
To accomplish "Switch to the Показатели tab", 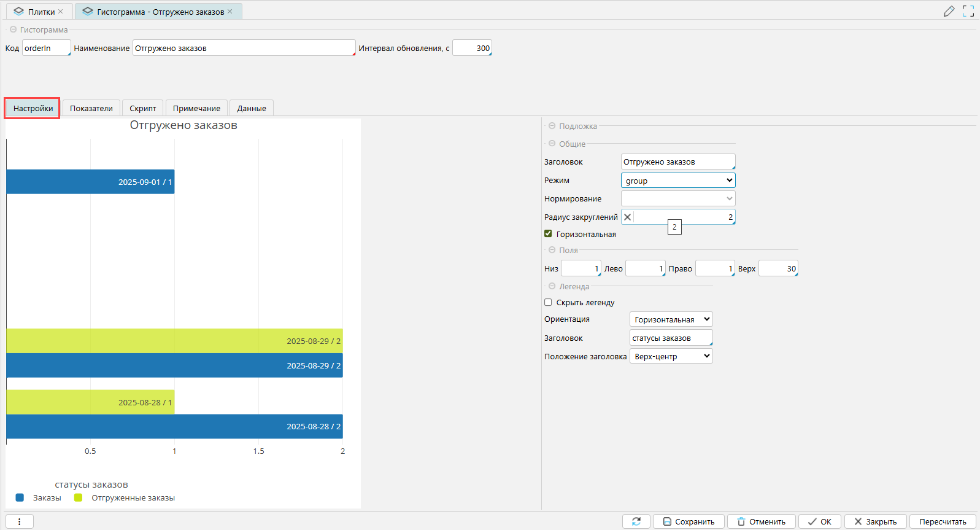I will pyautogui.click(x=91, y=108).
